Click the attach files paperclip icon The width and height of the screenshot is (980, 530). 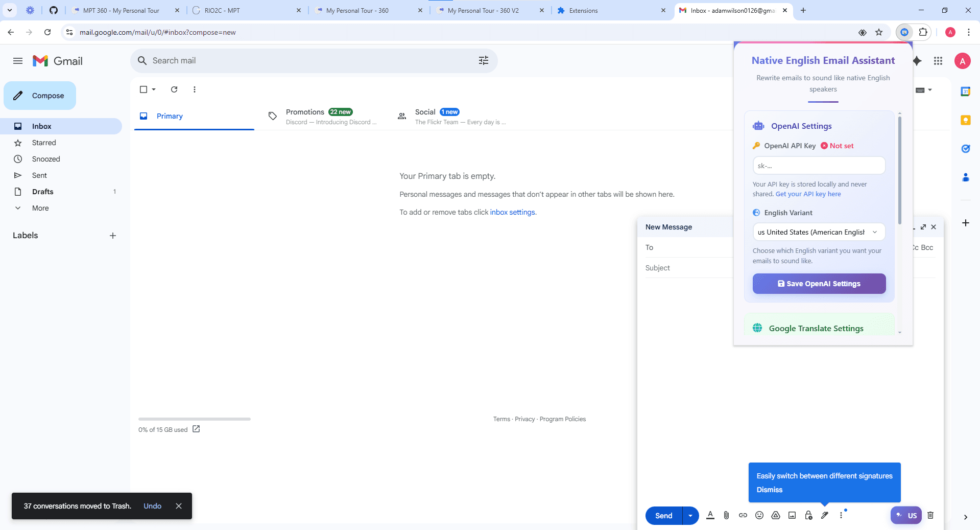[x=726, y=515]
